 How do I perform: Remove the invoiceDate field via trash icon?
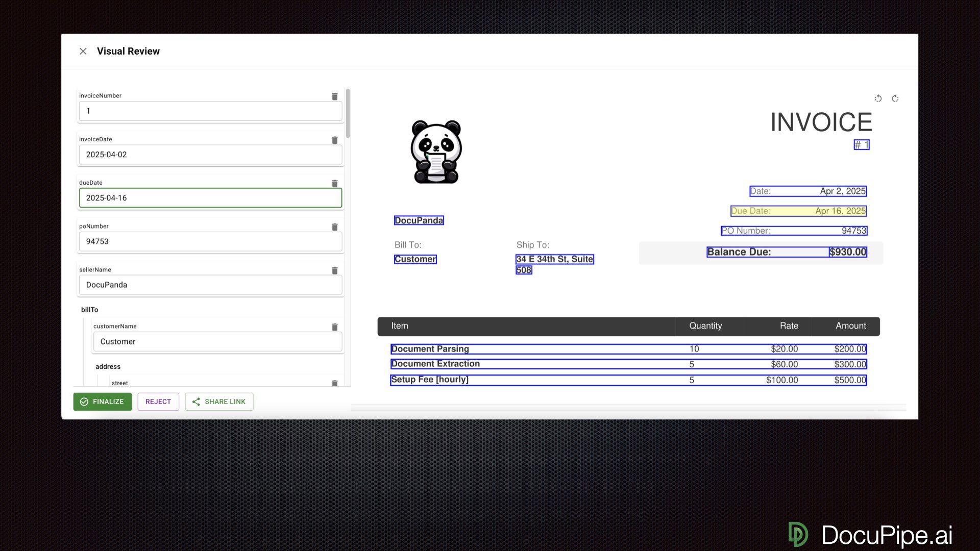tap(334, 140)
